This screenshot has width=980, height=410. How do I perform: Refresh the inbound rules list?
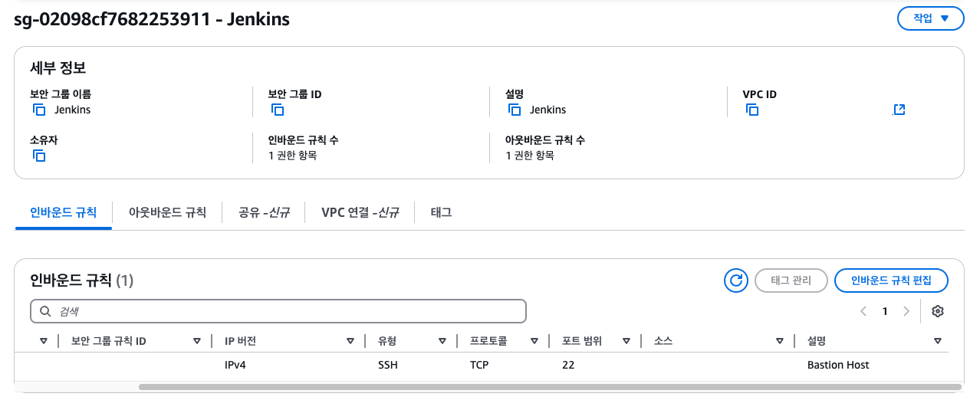(x=736, y=280)
